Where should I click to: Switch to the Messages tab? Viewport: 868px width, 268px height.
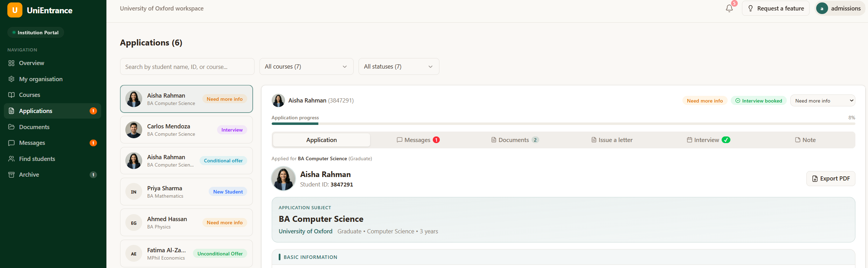[418, 140]
